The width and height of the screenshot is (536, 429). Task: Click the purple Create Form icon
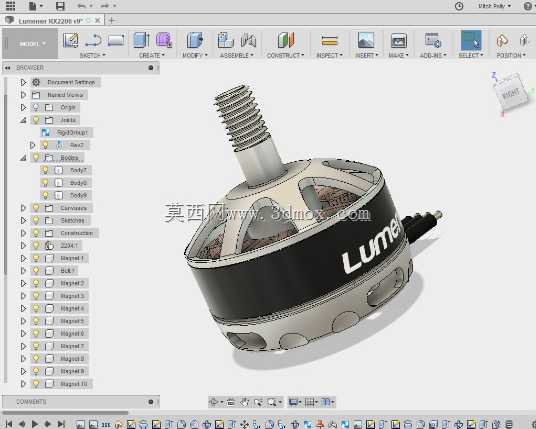pos(164,40)
